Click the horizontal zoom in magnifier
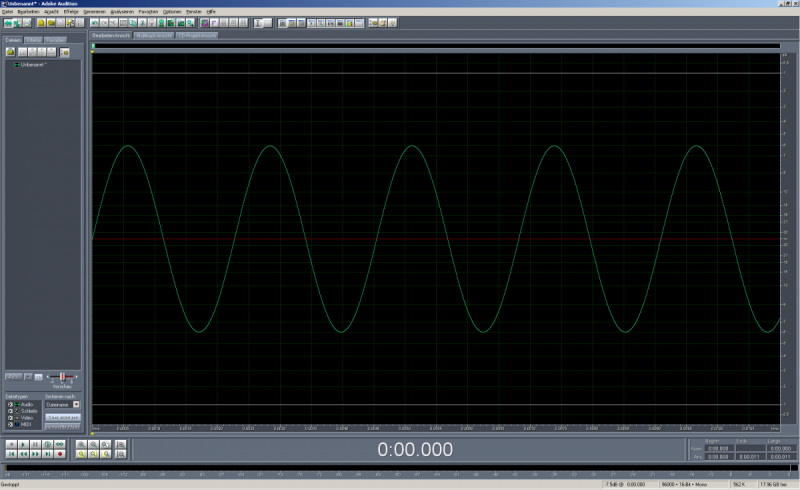Viewport: 800px width, 490px height. point(81,444)
